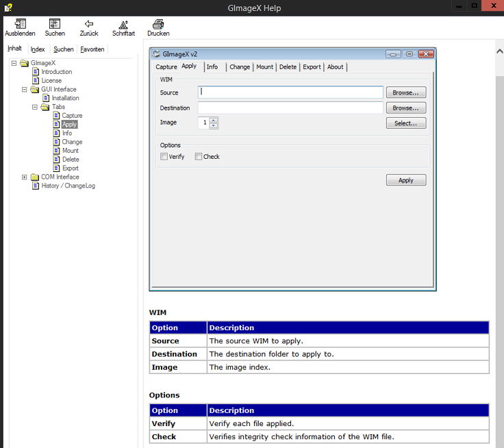
Task: Click into the Destination input field
Action: pyautogui.click(x=290, y=108)
